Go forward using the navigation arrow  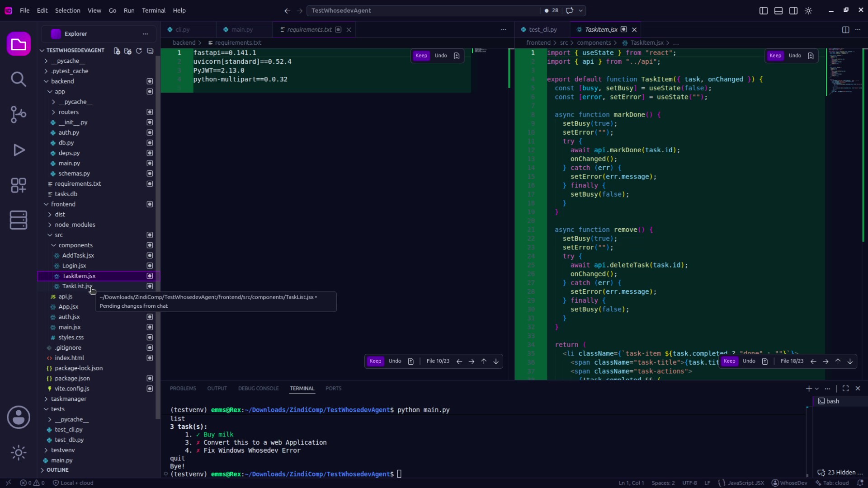pos(299,10)
